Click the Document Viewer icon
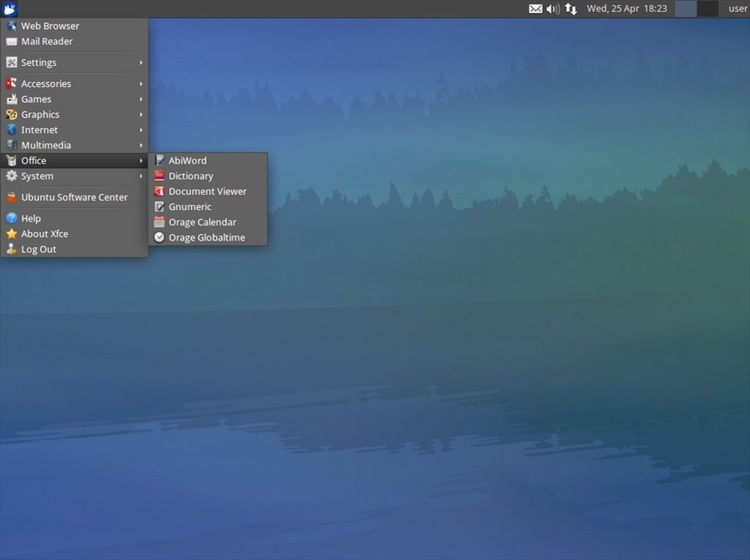 click(x=159, y=191)
